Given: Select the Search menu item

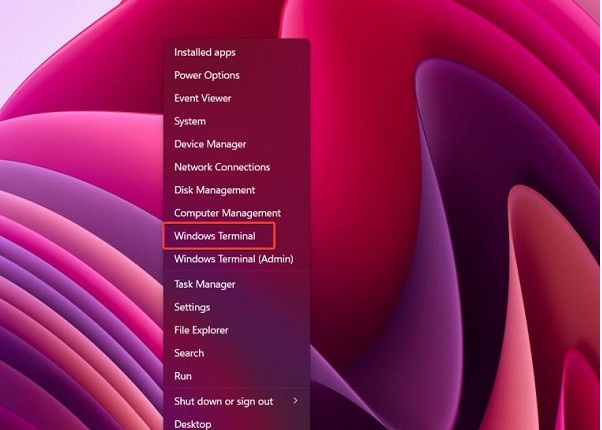Looking at the screenshot, I should point(189,353).
